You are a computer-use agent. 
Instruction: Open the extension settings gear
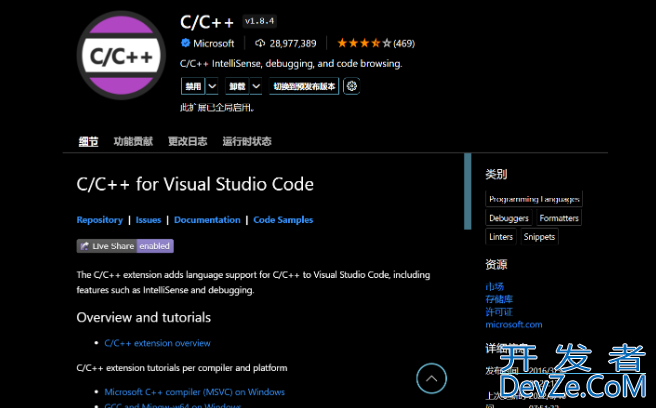(x=351, y=87)
